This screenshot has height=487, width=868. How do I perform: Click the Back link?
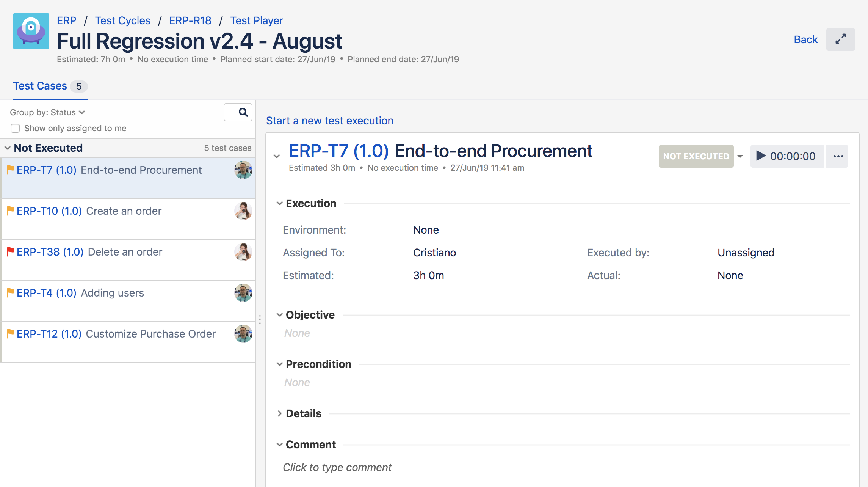tap(805, 39)
